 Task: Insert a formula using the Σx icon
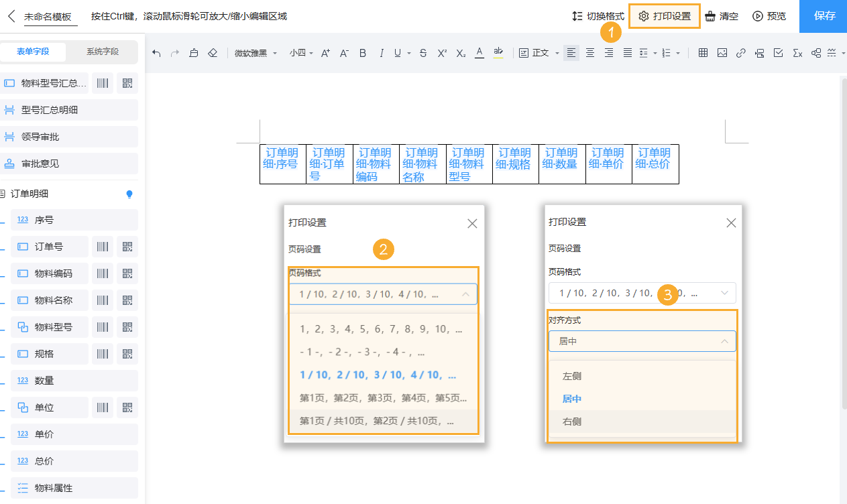tap(797, 52)
